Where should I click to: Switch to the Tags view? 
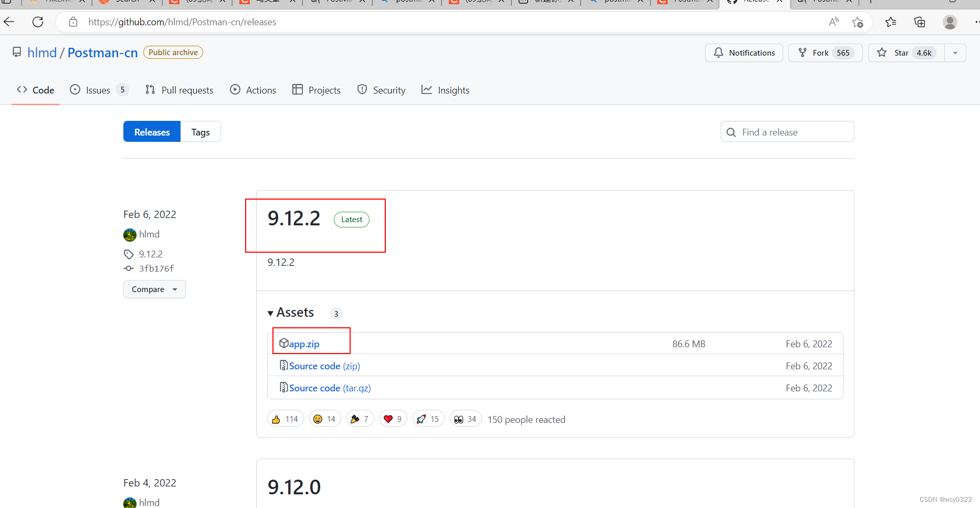coord(201,132)
